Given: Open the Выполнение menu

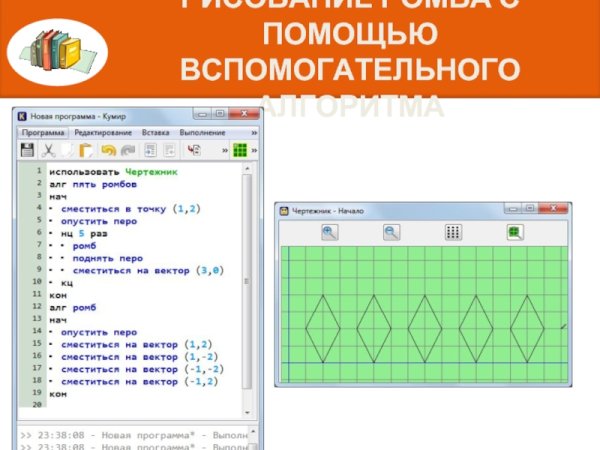Looking at the screenshot, I should pyautogui.click(x=202, y=133).
